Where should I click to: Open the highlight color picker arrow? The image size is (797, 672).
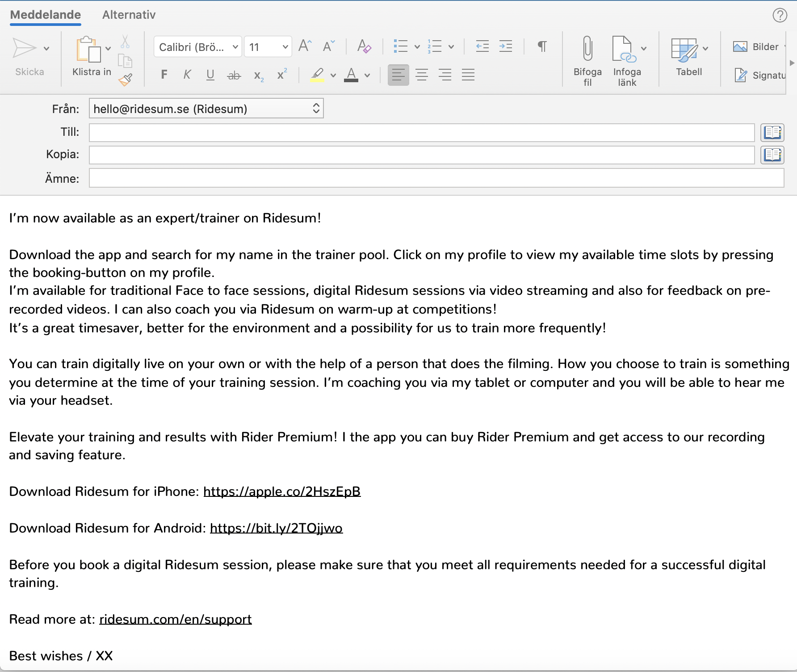click(x=333, y=75)
